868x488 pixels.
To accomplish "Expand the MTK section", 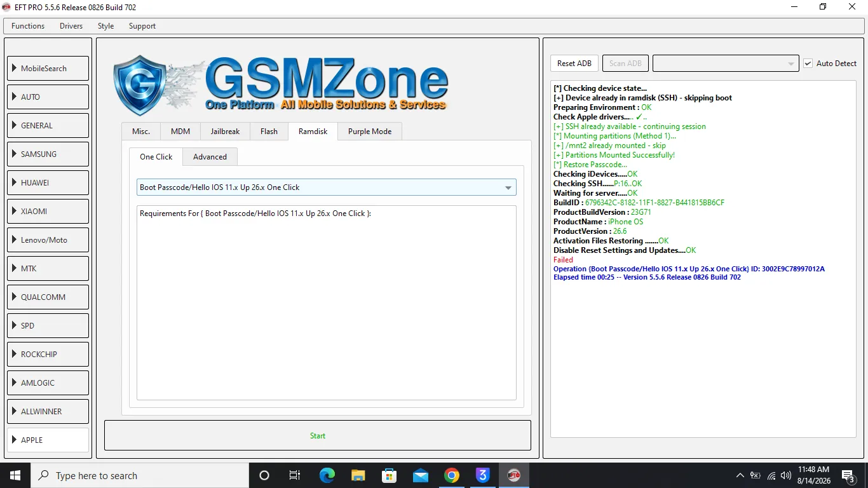I will (48, 268).
